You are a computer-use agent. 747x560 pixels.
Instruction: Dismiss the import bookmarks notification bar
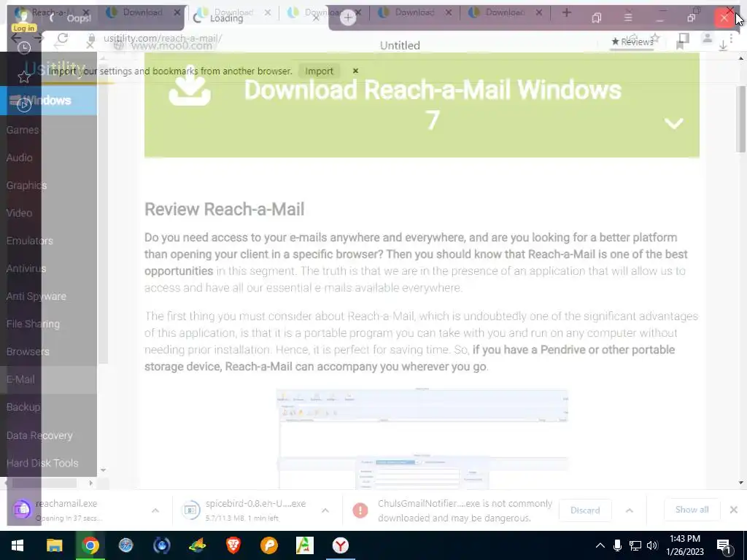(x=355, y=71)
